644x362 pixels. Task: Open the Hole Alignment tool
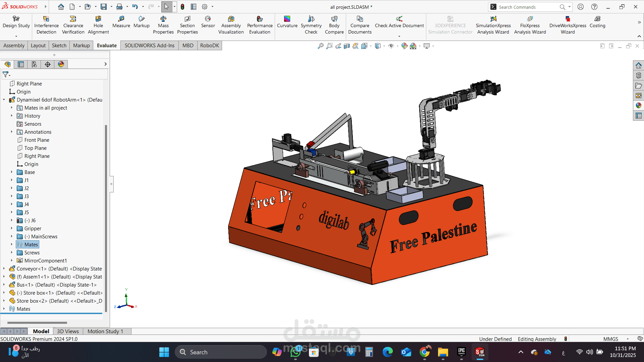click(98, 25)
